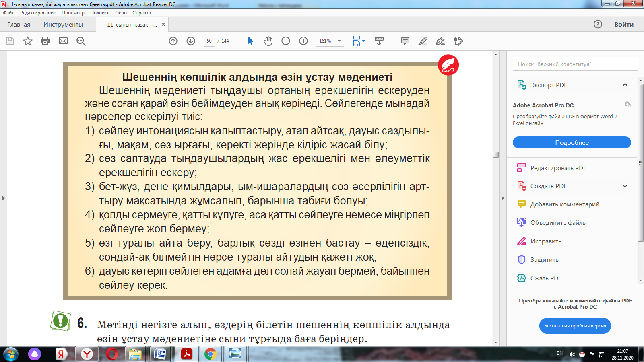Click Бесплатная пробная версия button

click(x=575, y=326)
